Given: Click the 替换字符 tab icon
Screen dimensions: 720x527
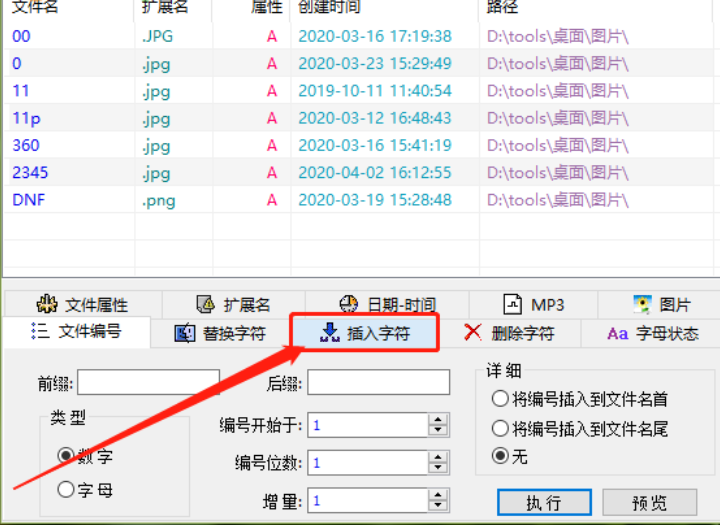Looking at the screenshot, I should click(x=185, y=333).
